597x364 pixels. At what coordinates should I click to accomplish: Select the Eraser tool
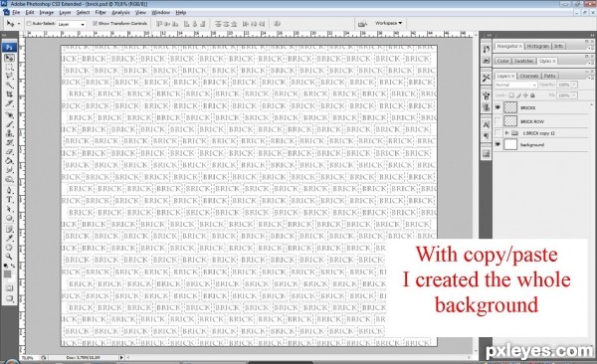[x=9, y=151]
